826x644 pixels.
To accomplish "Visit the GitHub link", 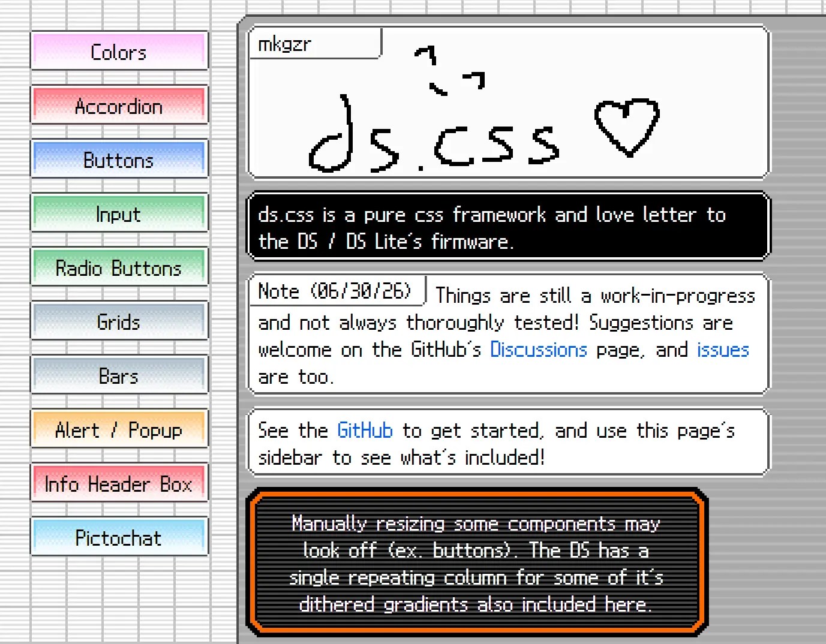I will (x=365, y=431).
